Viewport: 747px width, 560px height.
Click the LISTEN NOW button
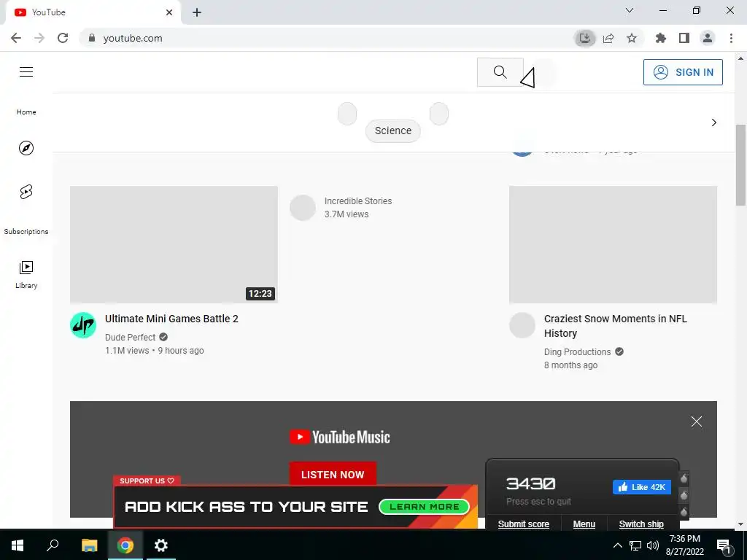(x=333, y=475)
